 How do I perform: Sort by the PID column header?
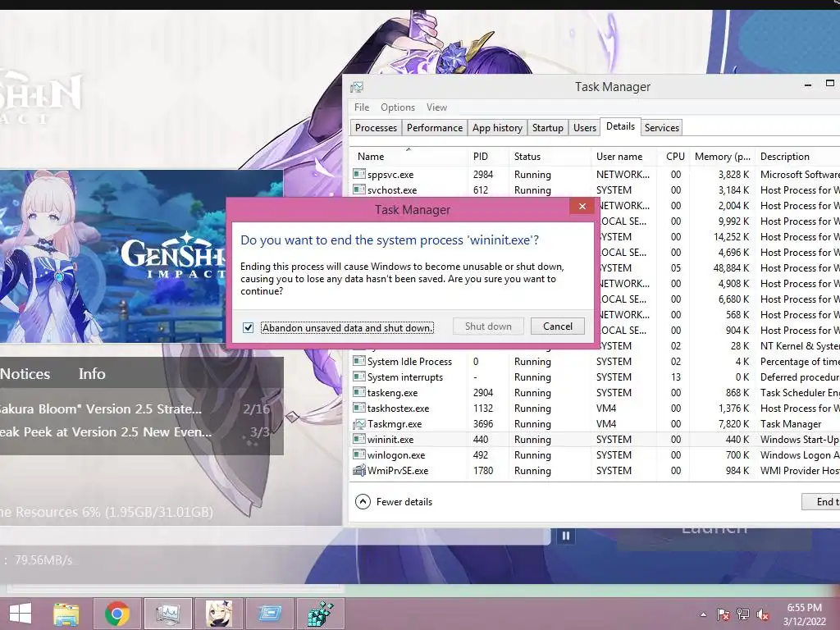click(487, 157)
